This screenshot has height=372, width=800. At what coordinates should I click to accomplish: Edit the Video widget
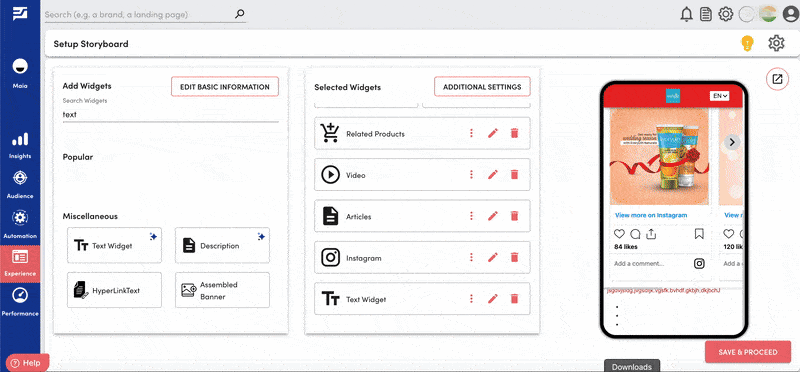pyautogui.click(x=492, y=175)
